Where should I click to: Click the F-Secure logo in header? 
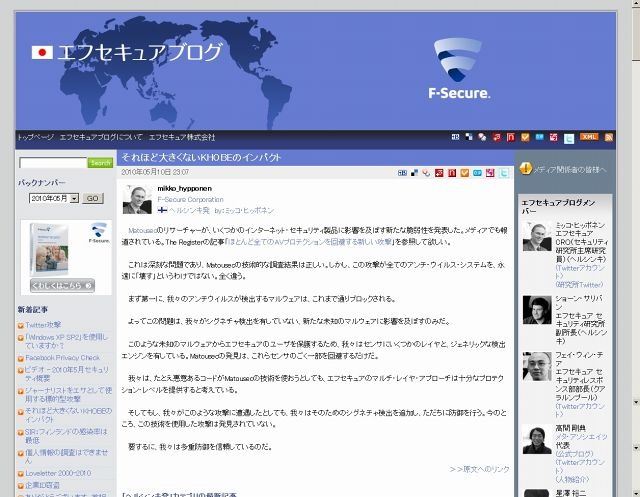(459, 70)
